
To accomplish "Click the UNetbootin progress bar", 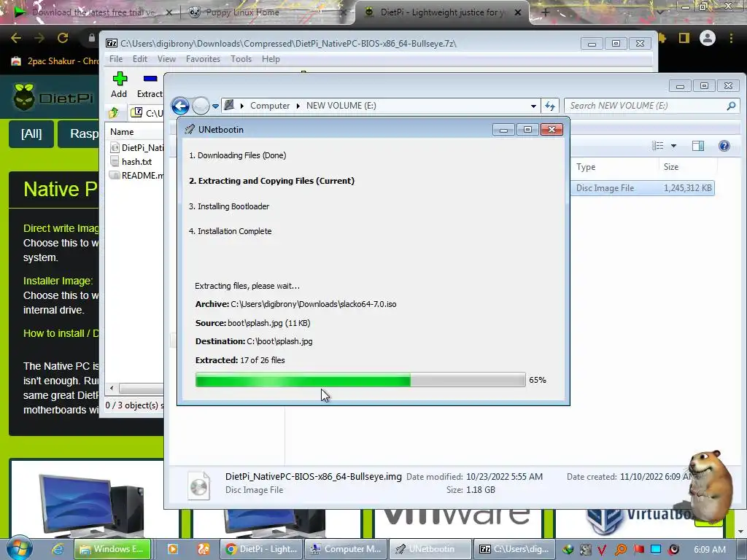I will (x=360, y=380).
